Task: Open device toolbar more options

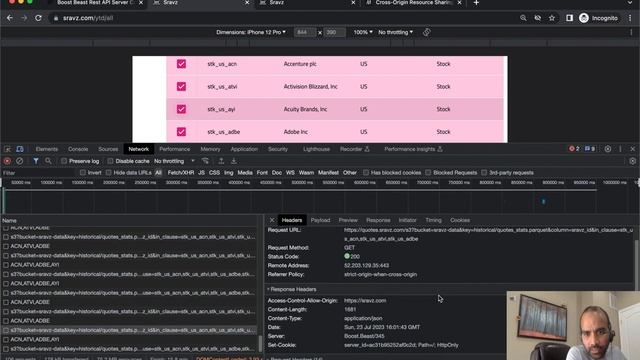Action: click(x=631, y=32)
